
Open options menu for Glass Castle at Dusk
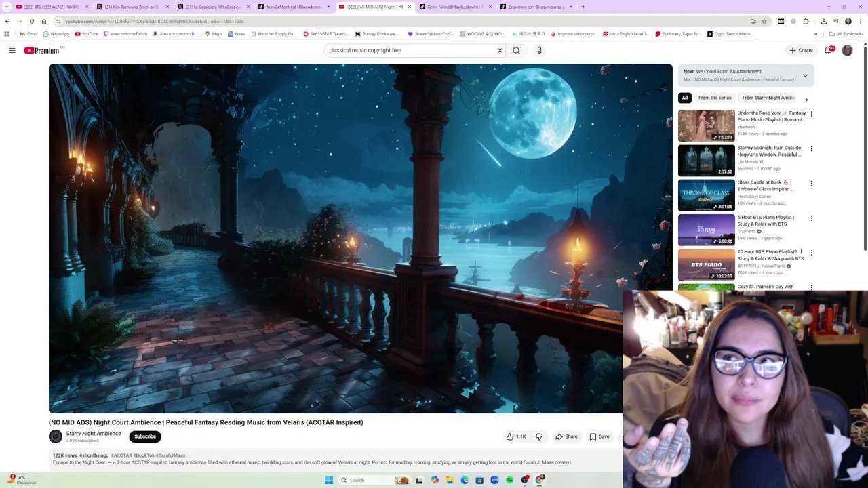tap(812, 183)
